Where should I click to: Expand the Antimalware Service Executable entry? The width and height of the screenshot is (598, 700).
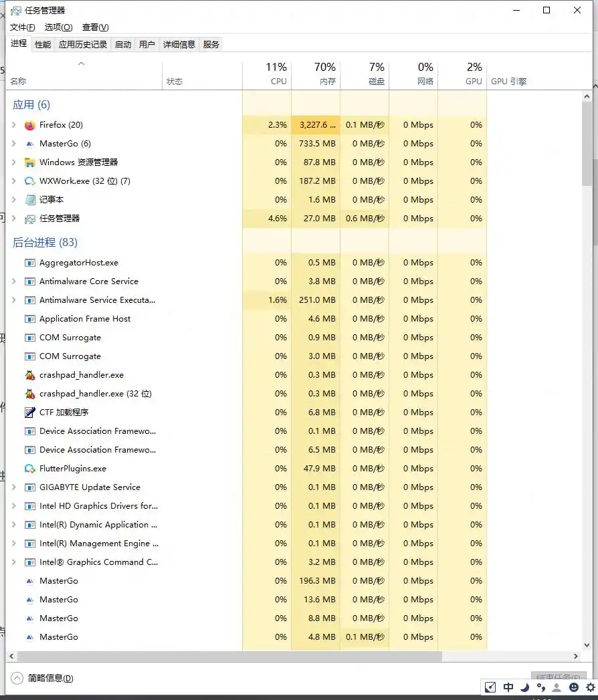click(x=13, y=300)
